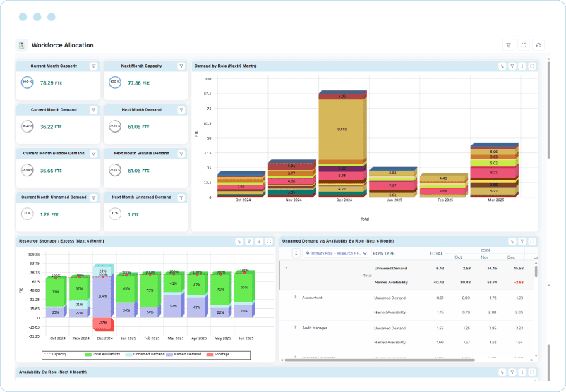Filter the Next Month Billable Demand card
The image size is (566, 392).
[x=181, y=154]
